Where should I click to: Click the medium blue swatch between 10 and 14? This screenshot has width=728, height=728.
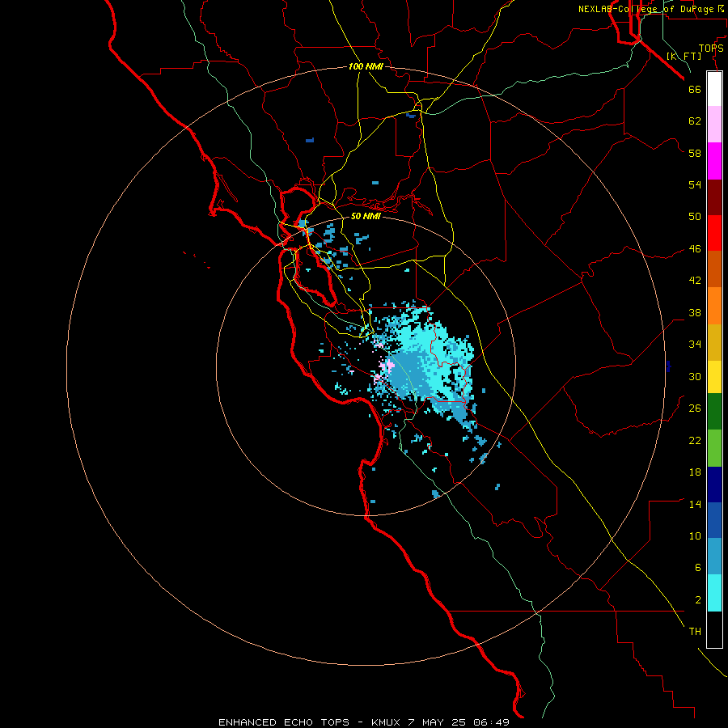[x=714, y=520]
